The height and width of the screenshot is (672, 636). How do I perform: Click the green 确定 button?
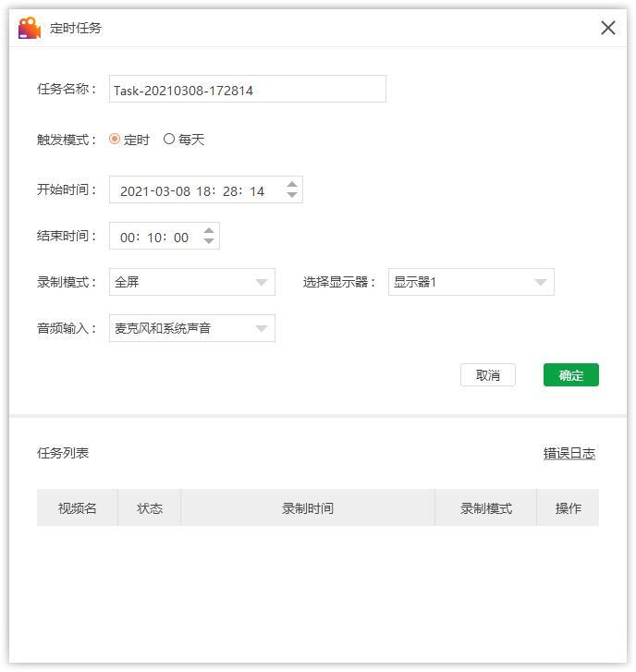click(x=571, y=375)
